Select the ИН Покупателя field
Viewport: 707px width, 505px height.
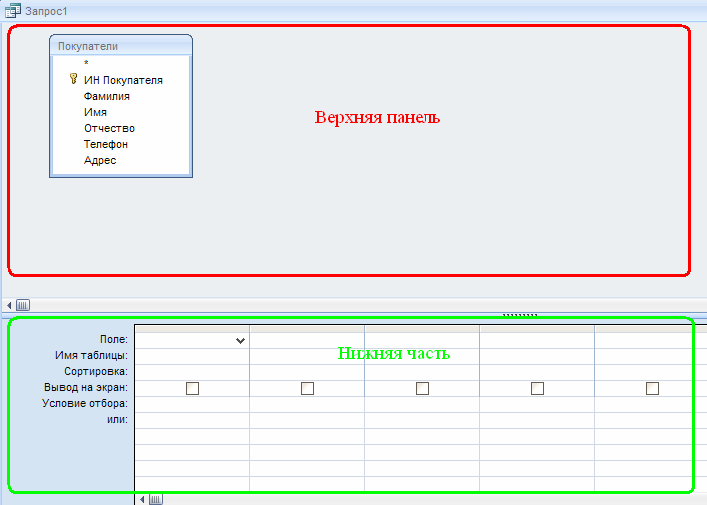[123, 80]
